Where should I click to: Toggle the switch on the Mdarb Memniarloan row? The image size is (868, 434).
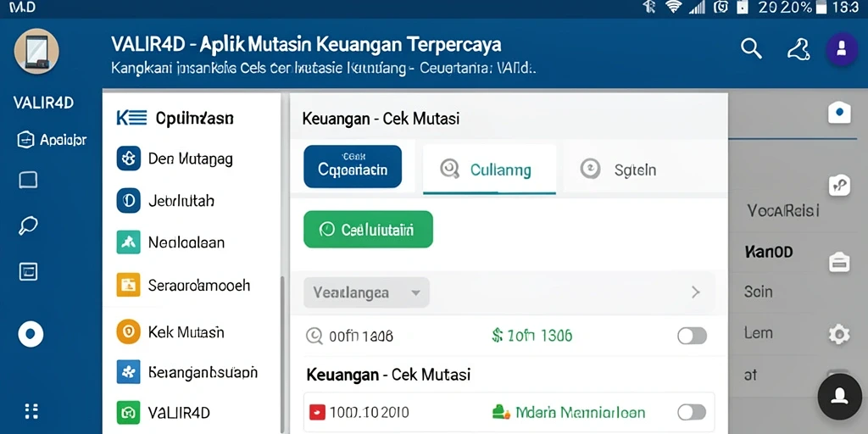(692, 412)
